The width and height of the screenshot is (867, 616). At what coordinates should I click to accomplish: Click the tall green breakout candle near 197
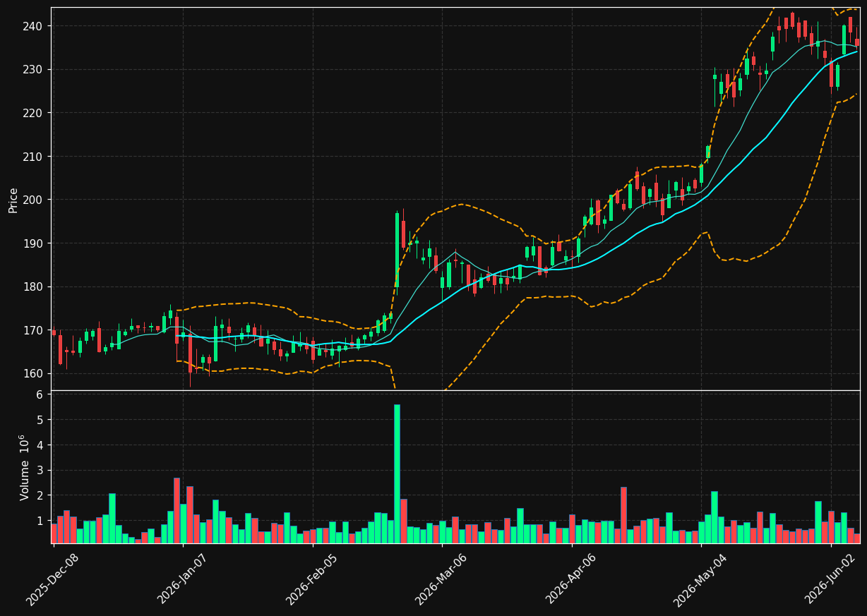397,250
